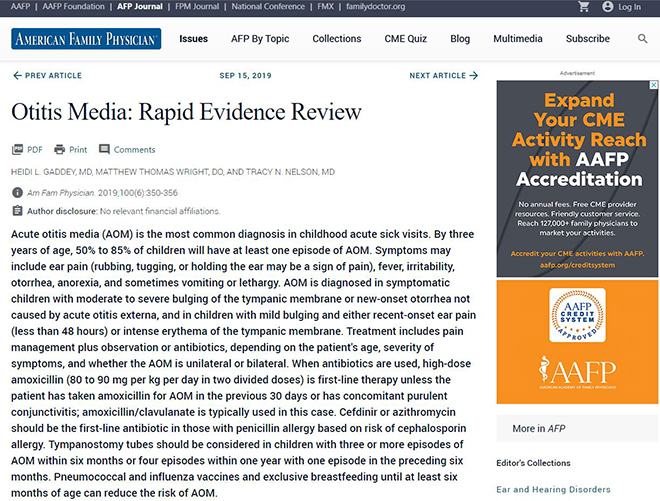Screen dimensions: 660x501
Task: Open the Issues menu
Action: [x=194, y=39]
